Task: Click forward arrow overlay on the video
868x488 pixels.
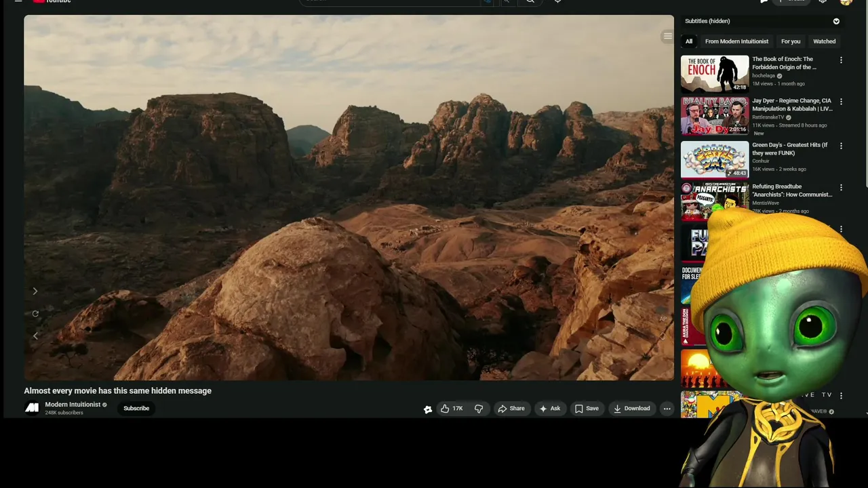Action: pyautogui.click(x=35, y=291)
